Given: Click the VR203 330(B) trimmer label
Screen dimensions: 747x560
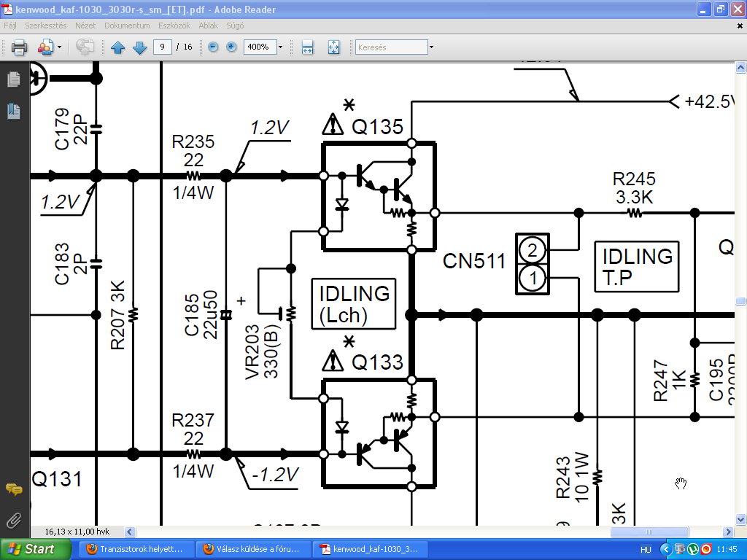Looking at the screenshot, I should pyautogui.click(x=262, y=352).
